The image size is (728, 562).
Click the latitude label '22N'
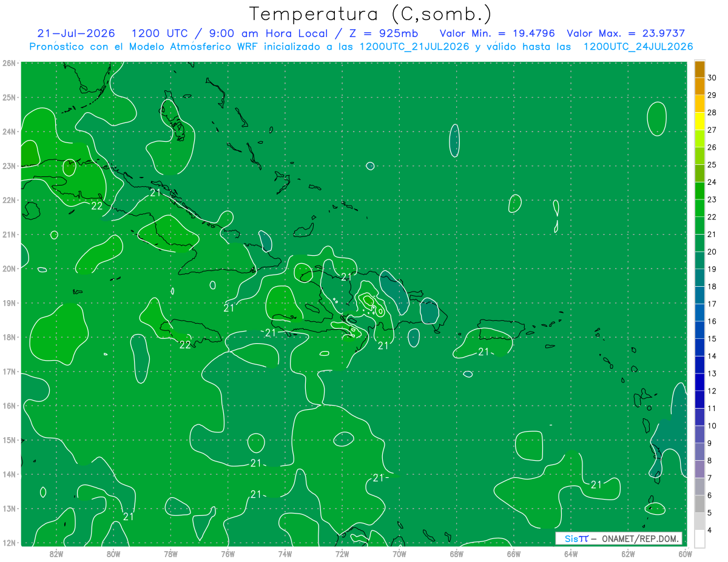tap(9, 200)
